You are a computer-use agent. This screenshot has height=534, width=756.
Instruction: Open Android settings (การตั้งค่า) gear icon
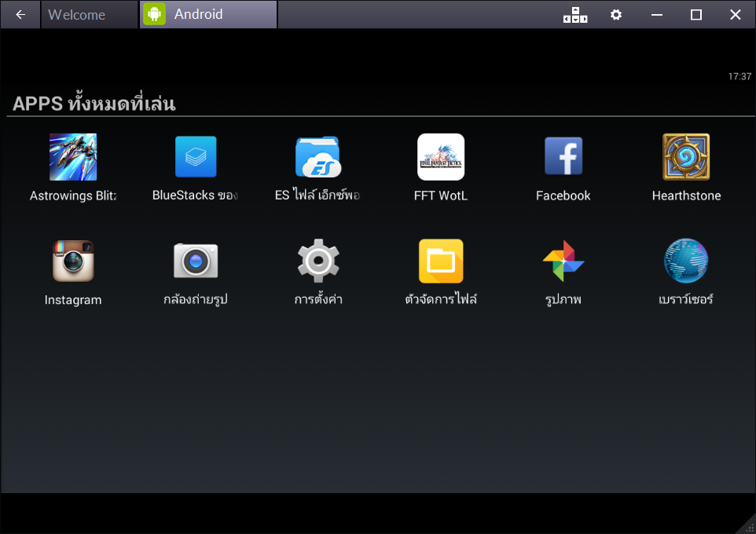pos(318,261)
